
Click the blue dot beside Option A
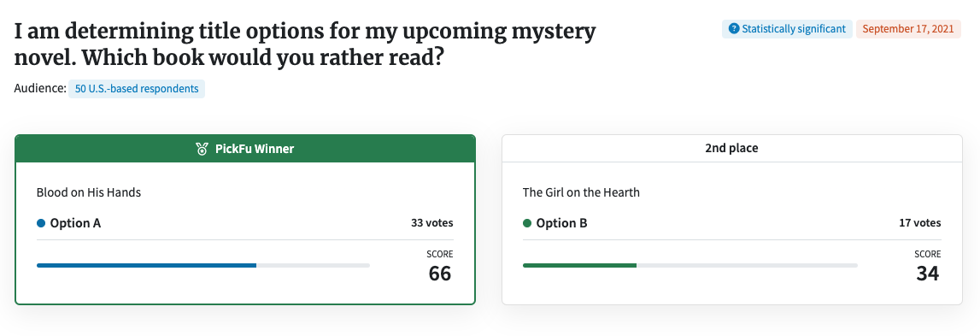(x=41, y=223)
